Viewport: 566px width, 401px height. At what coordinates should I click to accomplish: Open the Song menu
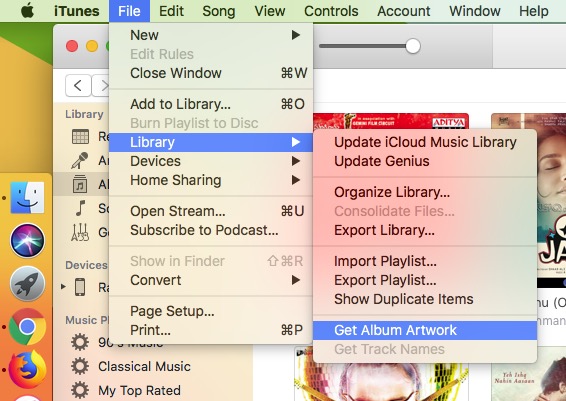(219, 11)
